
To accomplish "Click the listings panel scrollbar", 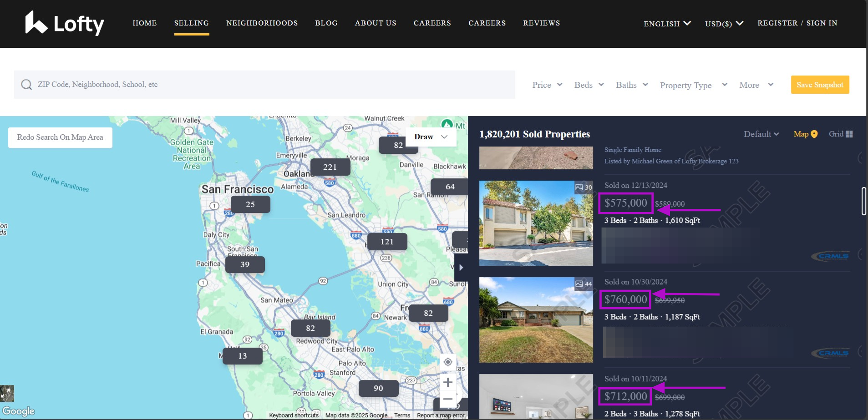I will [x=863, y=201].
